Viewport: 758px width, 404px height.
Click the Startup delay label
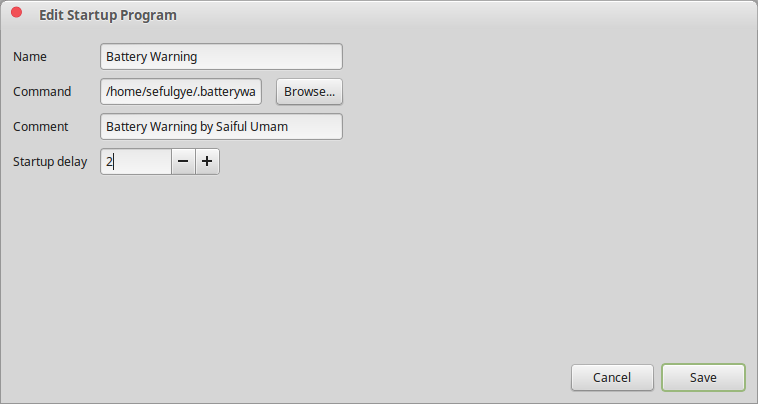tap(50, 162)
